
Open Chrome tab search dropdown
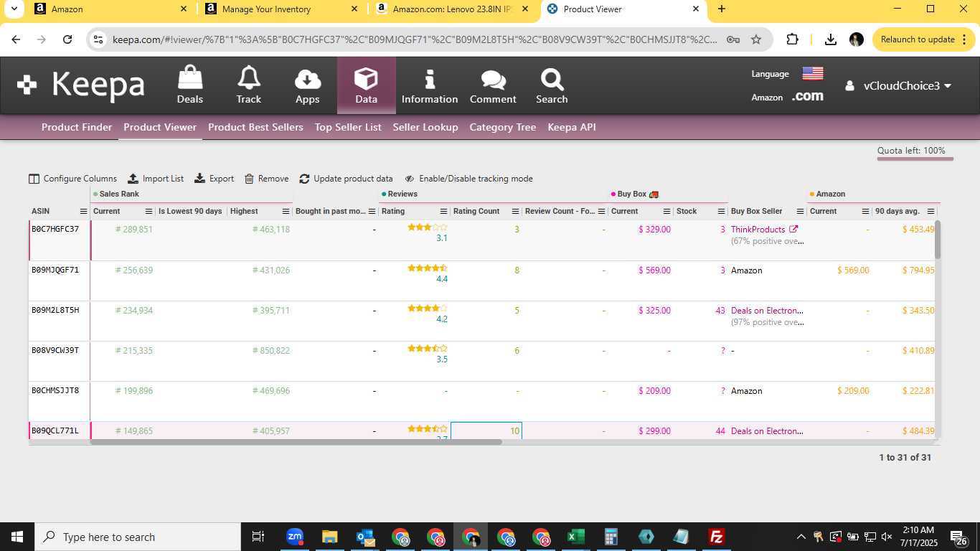pyautogui.click(x=14, y=9)
